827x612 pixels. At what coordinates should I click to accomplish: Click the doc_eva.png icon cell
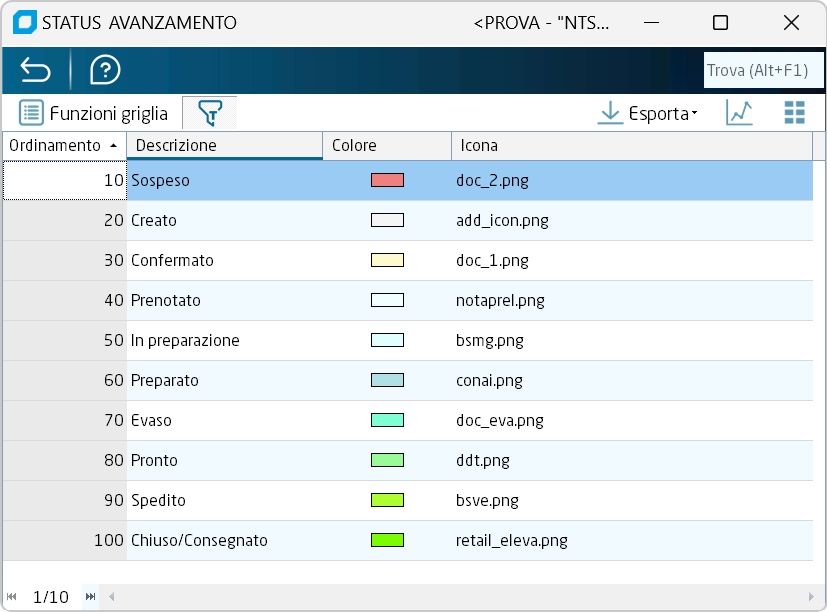(x=632, y=420)
